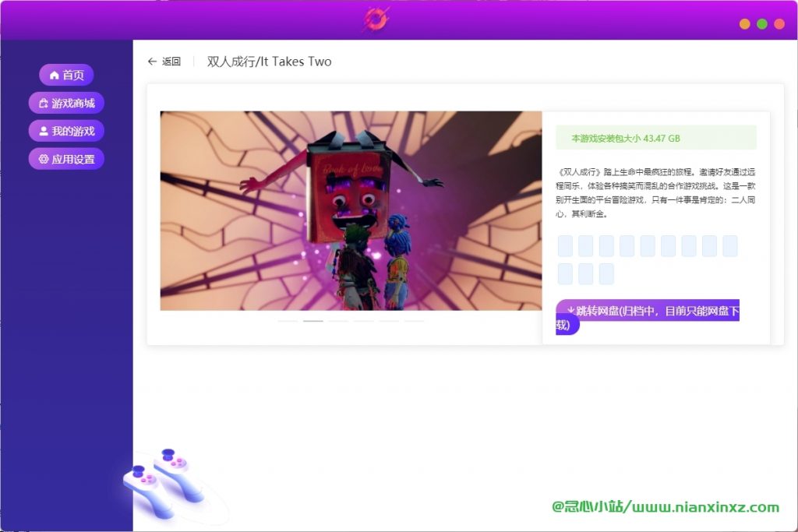Select the last carousel indicator dash
Viewport: 798px width, 532px height.
(x=415, y=321)
